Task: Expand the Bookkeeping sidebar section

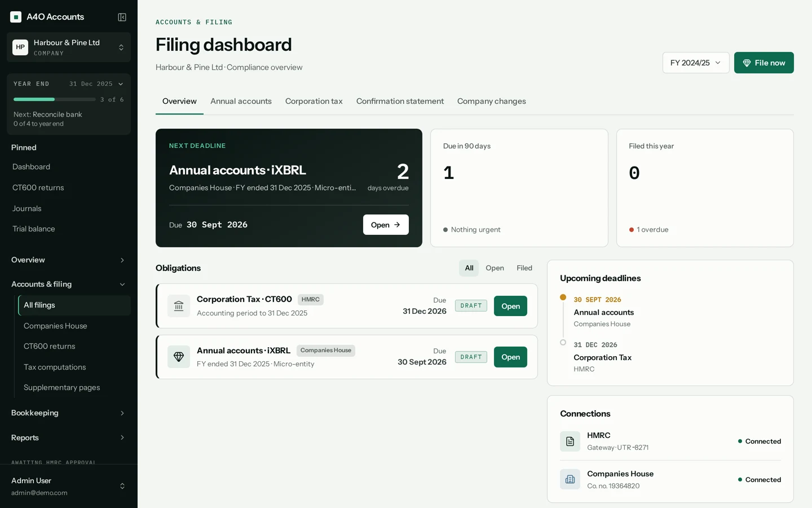Action: [x=69, y=413]
